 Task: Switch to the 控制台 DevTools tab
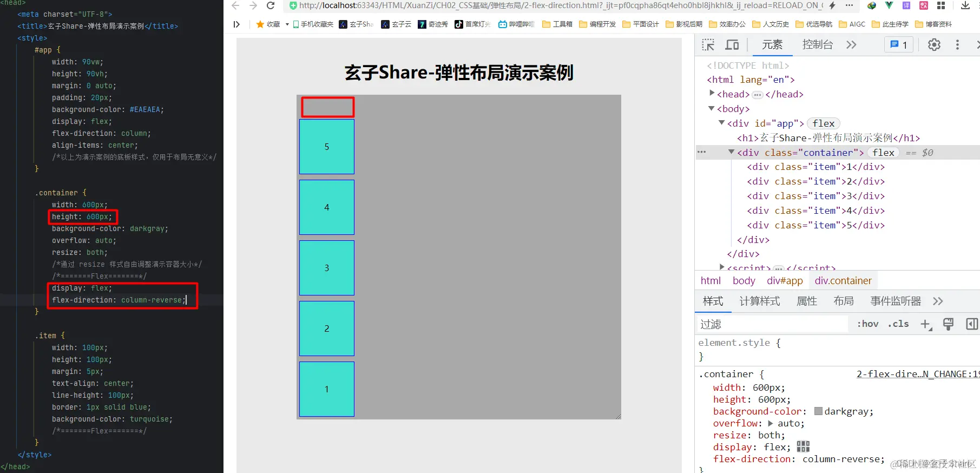click(817, 45)
